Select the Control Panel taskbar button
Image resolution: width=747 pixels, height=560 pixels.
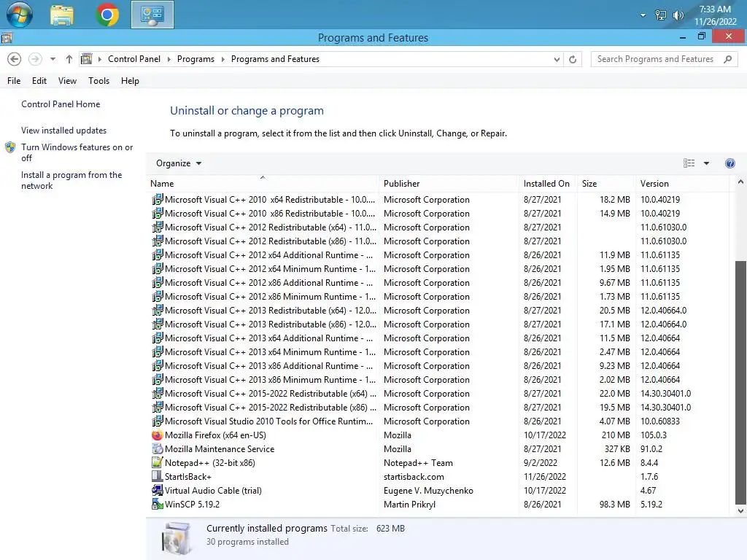pyautogui.click(x=152, y=15)
